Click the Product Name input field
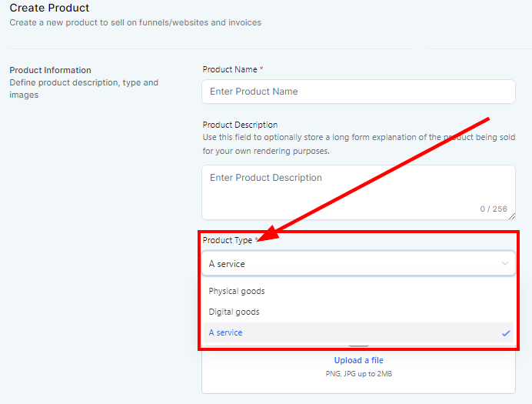Screen dimensions: 532x404 pos(358,92)
